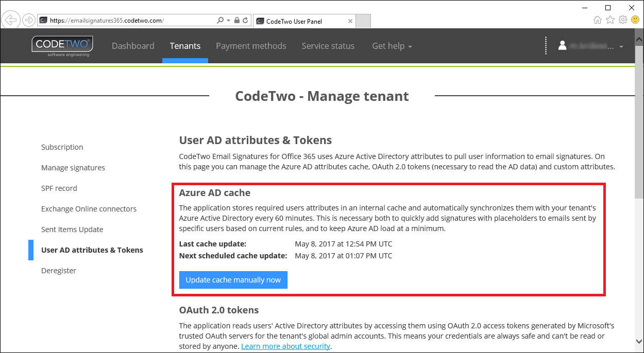Open Favorites with the star icon
The height and width of the screenshot is (353, 644).
(x=611, y=20)
